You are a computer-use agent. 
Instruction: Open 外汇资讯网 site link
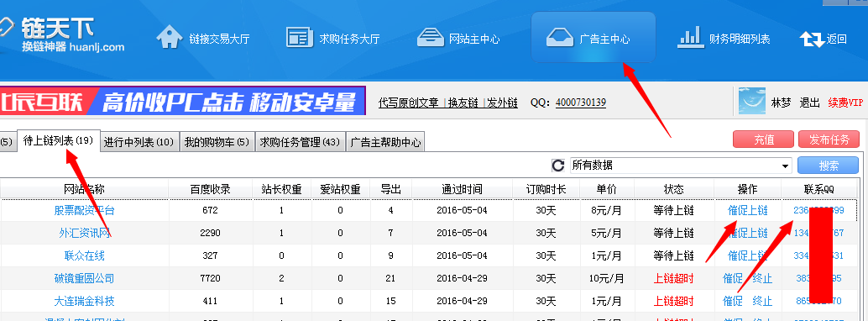tap(84, 233)
